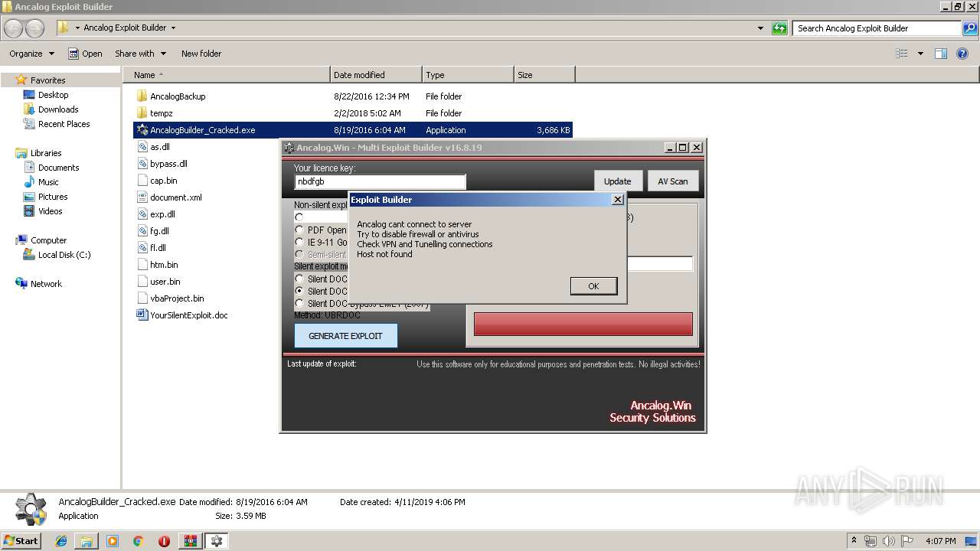Image resolution: width=980 pixels, height=551 pixels.
Task: Click the Show preview pane icon
Action: pyautogui.click(x=941, y=54)
